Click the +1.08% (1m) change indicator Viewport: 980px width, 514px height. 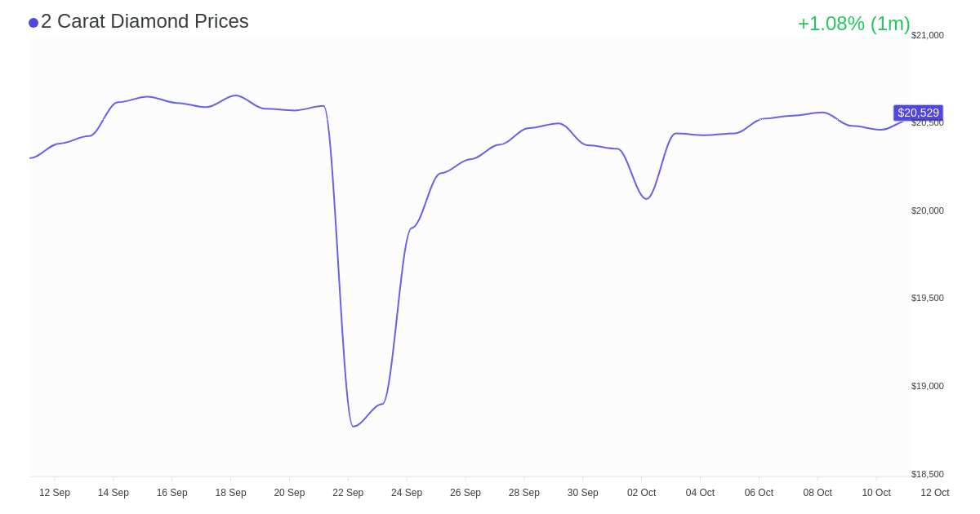tap(853, 24)
